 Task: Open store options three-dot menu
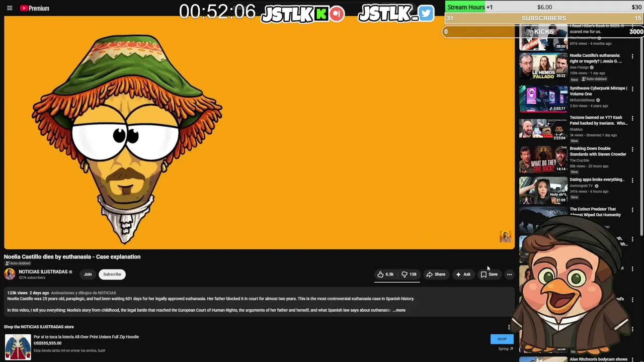click(509, 327)
